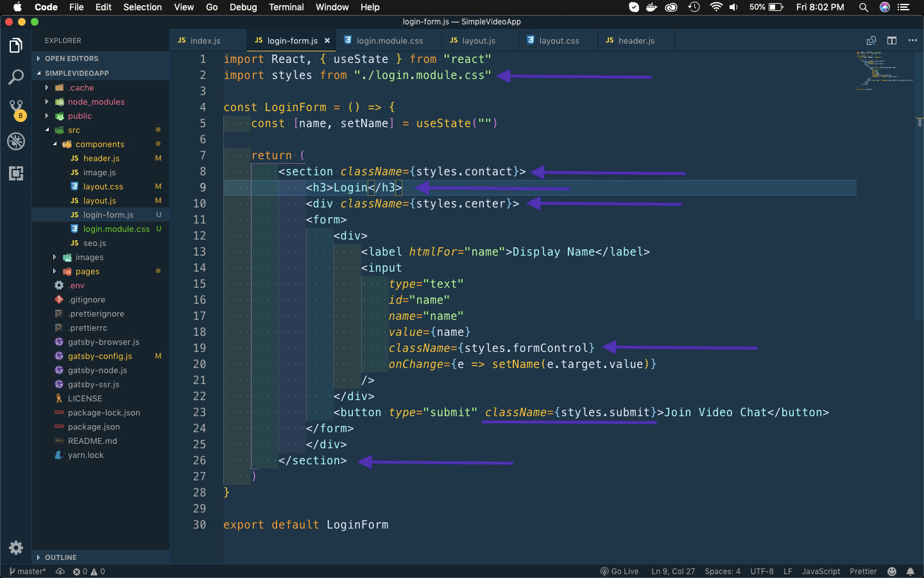Open the Search view in activity bar
Viewport: 924px width, 578px height.
(16, 78)
